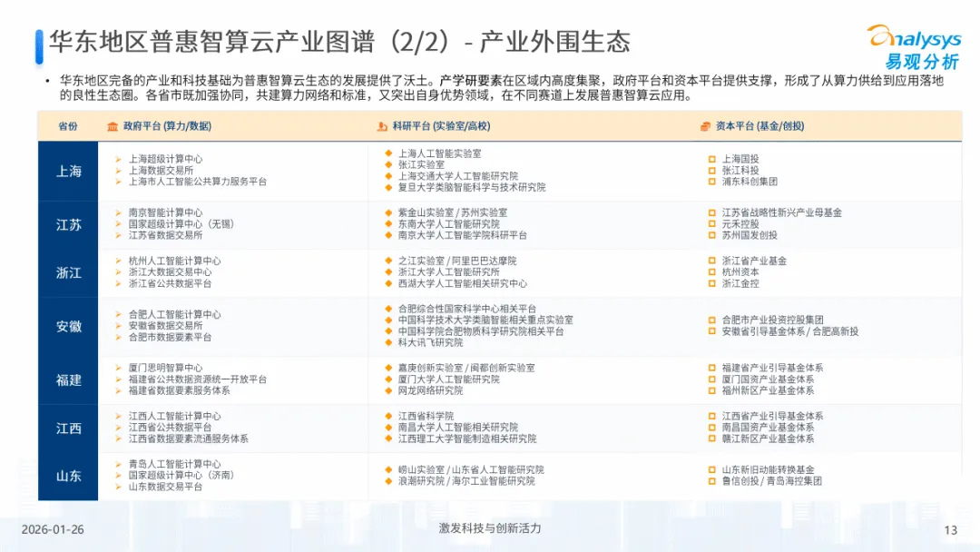The height and width of the screenshot is (552, 980).
Task: Select 国家超级计算中心（济南）
Action: pyautogui.click(x=181, y=476)
